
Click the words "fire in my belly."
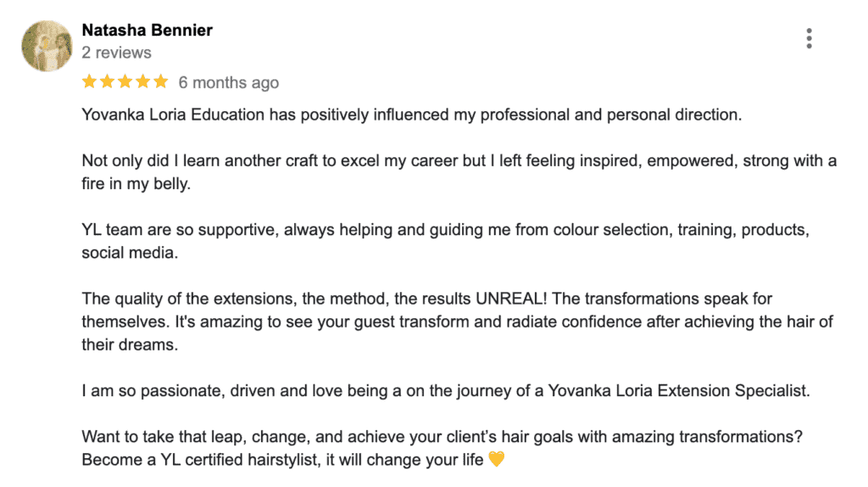pos(136,184)
